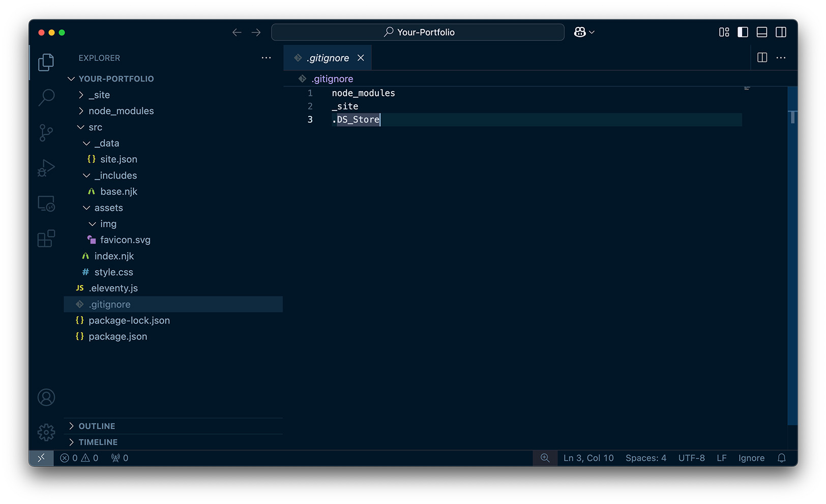Change indentation via Spaces: 4
826x504 pixels.
pos(646,458)
